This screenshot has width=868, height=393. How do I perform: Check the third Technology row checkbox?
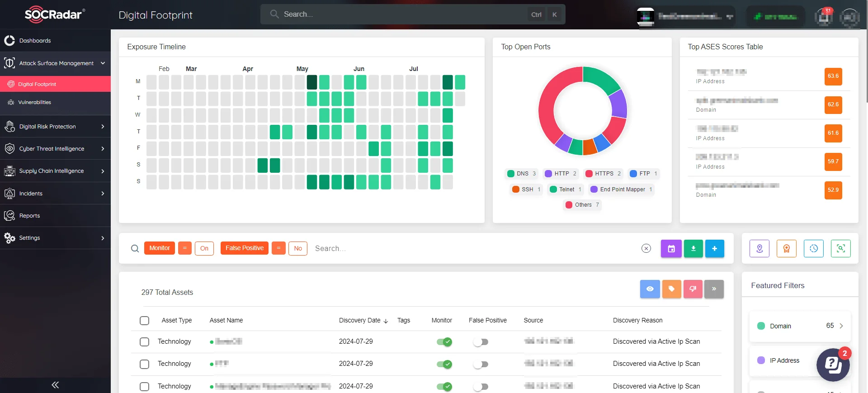point(145,387)
